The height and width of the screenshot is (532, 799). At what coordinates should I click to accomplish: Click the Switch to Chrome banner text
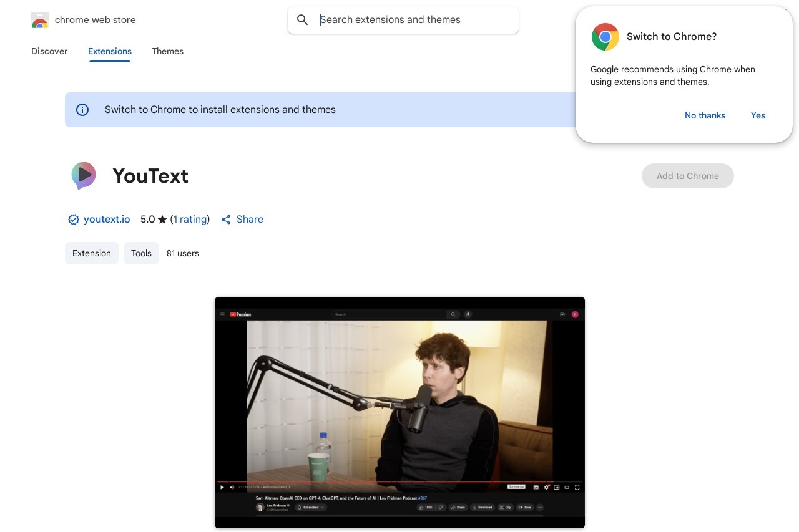220,110
